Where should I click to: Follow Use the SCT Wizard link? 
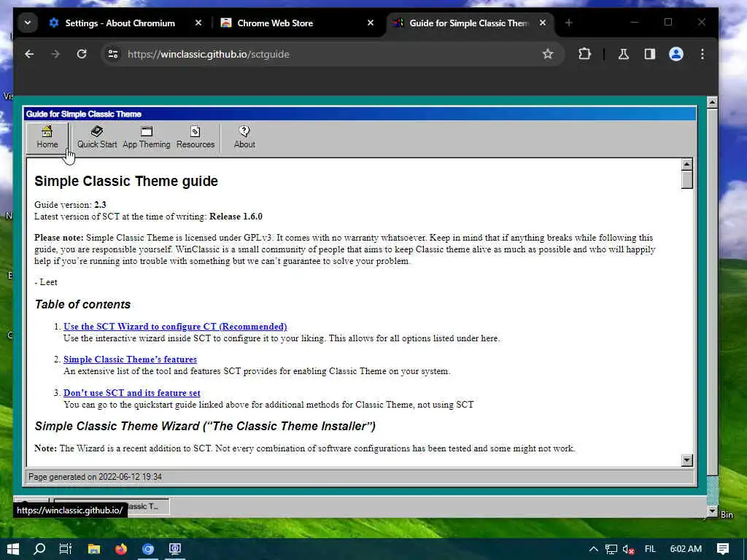[x=175, y=327]
